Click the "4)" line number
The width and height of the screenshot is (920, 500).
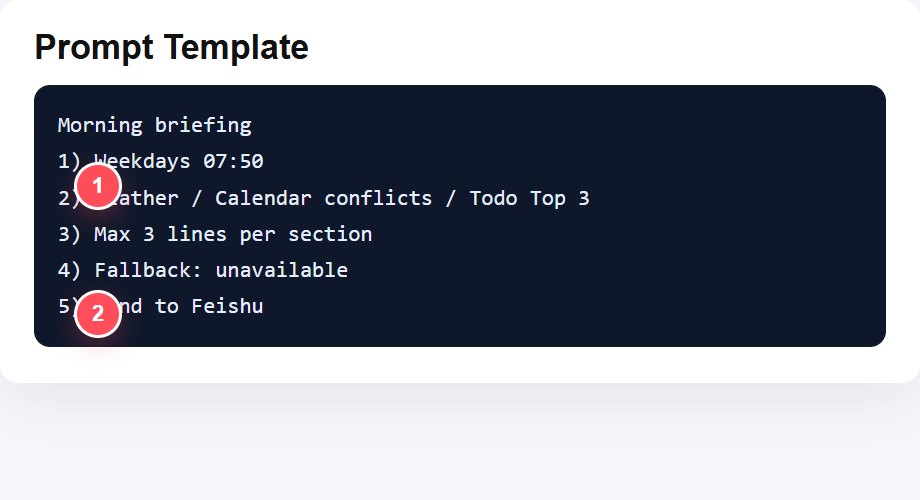[69, 270]
